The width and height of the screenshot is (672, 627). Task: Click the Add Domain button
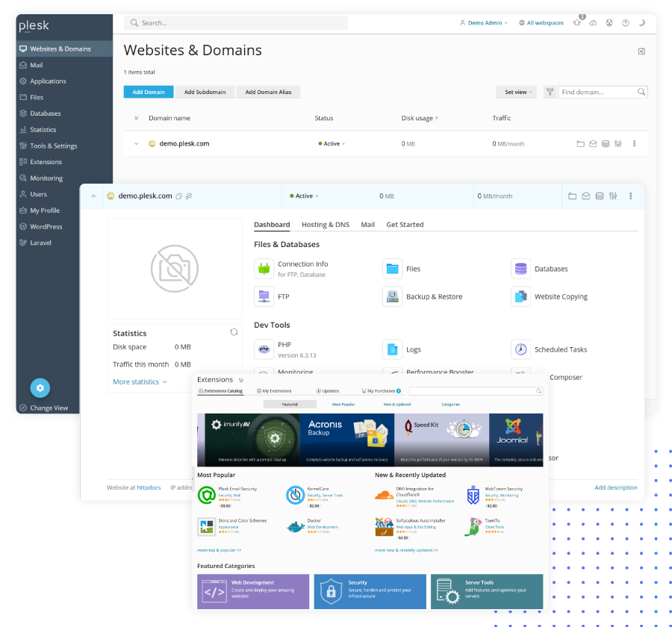(x=149, y=92)
